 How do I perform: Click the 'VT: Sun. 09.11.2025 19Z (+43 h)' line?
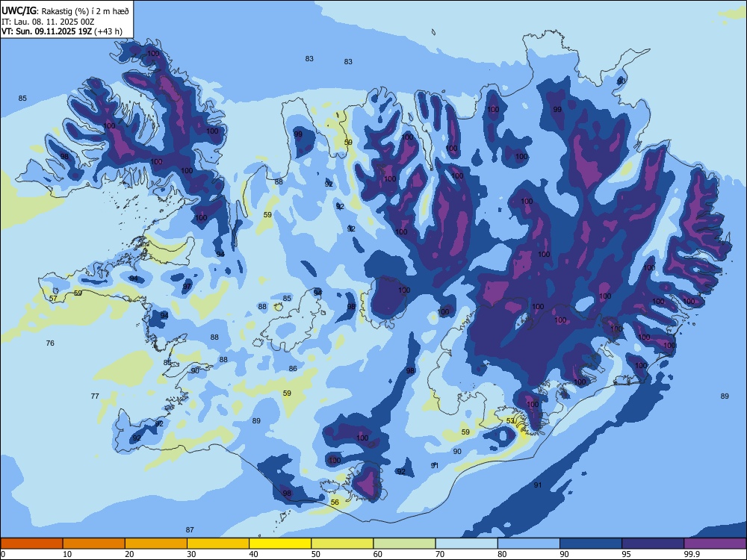pyautogui.click(x=61, y=31)
